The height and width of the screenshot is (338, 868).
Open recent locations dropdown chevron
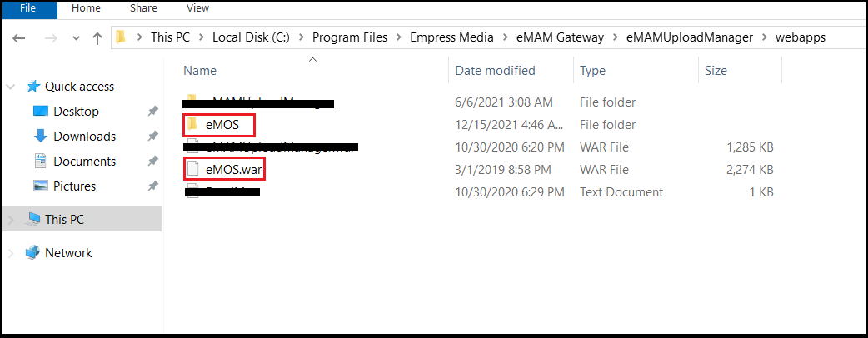point(77,38)
